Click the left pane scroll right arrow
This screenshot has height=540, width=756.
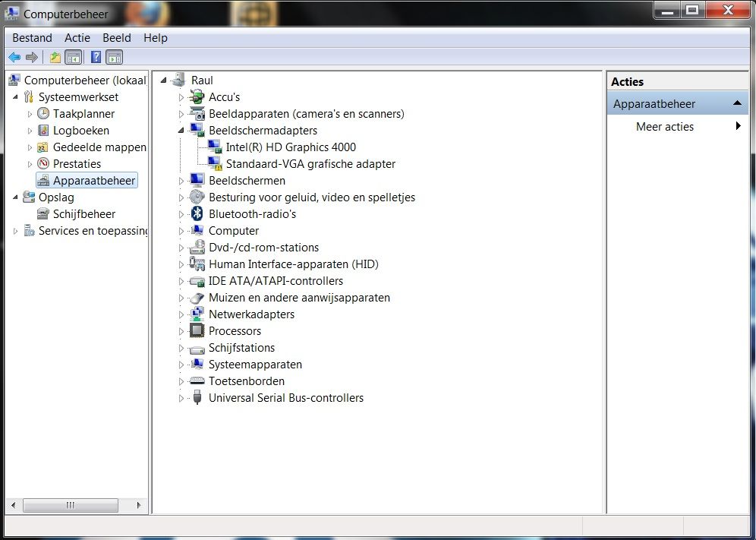139,505
